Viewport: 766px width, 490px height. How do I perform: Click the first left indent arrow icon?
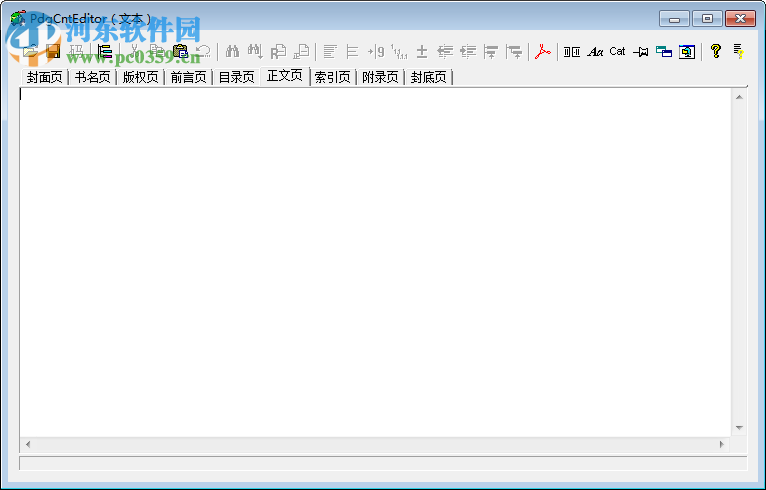click(x=445, y=51)
